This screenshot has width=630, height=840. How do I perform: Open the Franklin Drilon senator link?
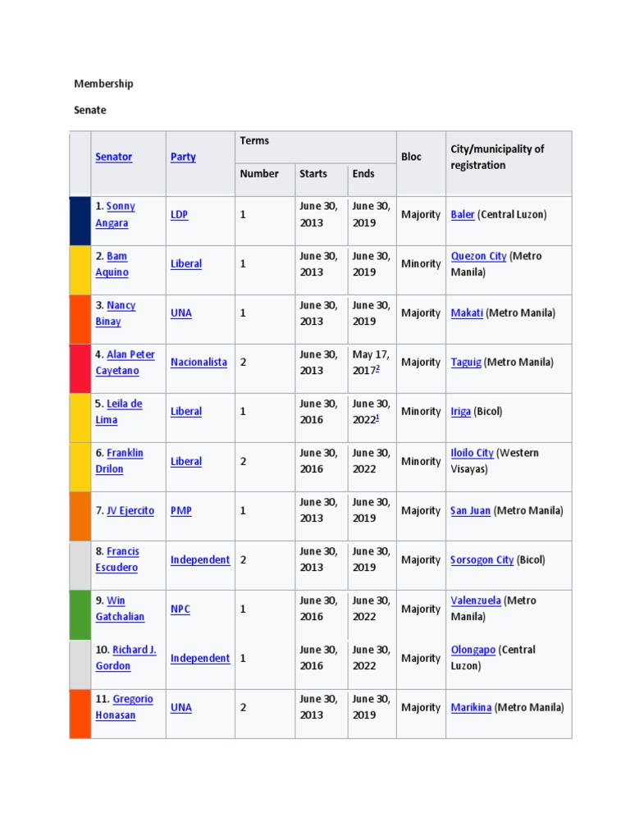coord(120,461)
